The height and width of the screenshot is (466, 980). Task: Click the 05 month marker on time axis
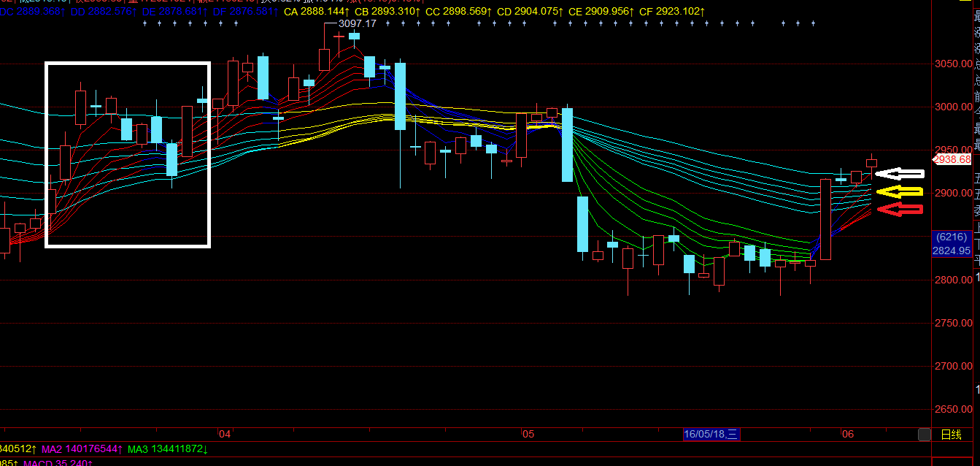click(528, 435)
